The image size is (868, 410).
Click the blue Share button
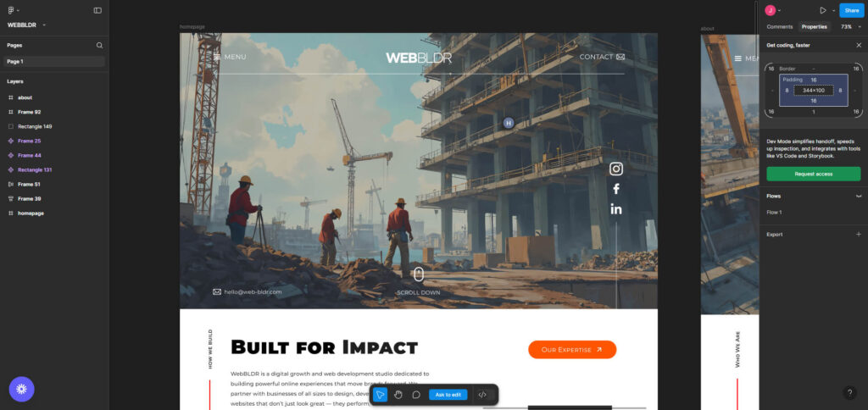pos(851,10)
